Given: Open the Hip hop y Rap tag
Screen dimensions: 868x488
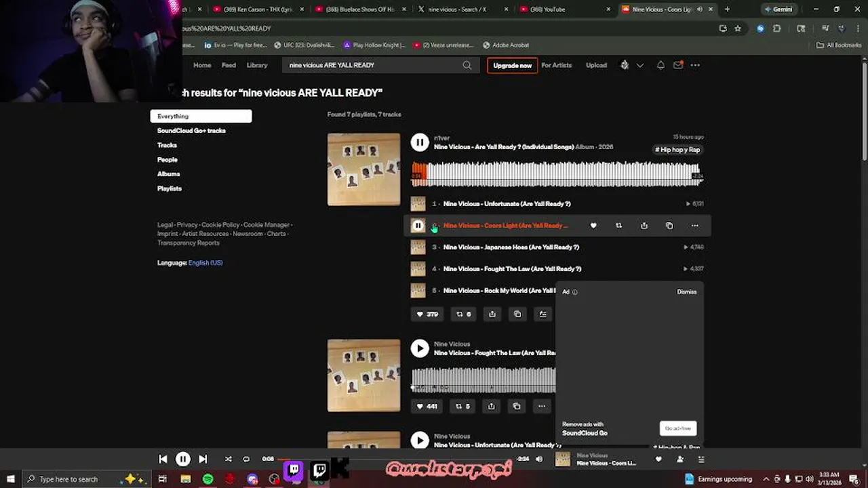Looking at the screenshot, I should [677, 150].
